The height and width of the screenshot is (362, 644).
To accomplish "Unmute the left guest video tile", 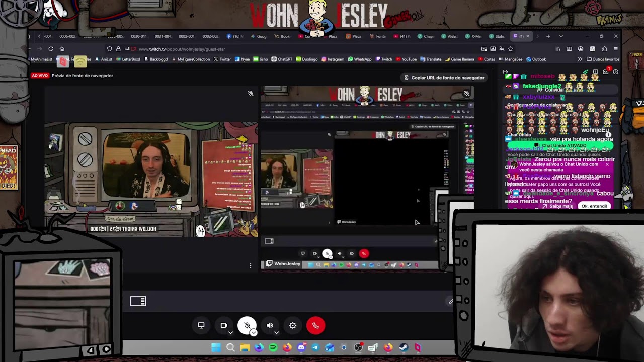I will click(x=251, y=93).
